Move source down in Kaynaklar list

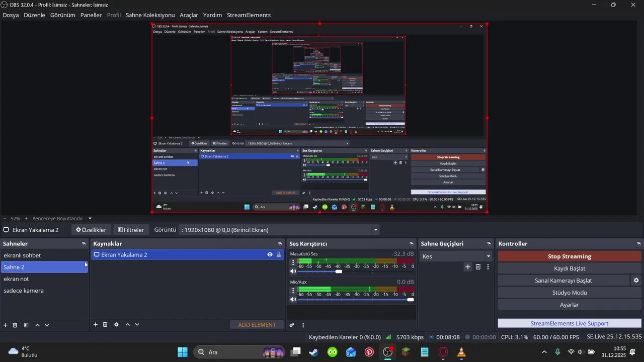137,325
